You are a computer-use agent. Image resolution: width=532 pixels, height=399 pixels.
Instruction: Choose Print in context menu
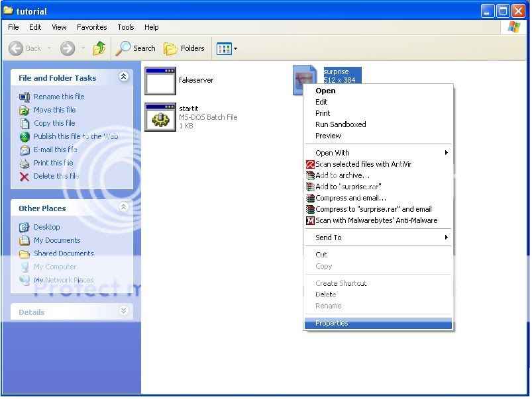point(378,113)
